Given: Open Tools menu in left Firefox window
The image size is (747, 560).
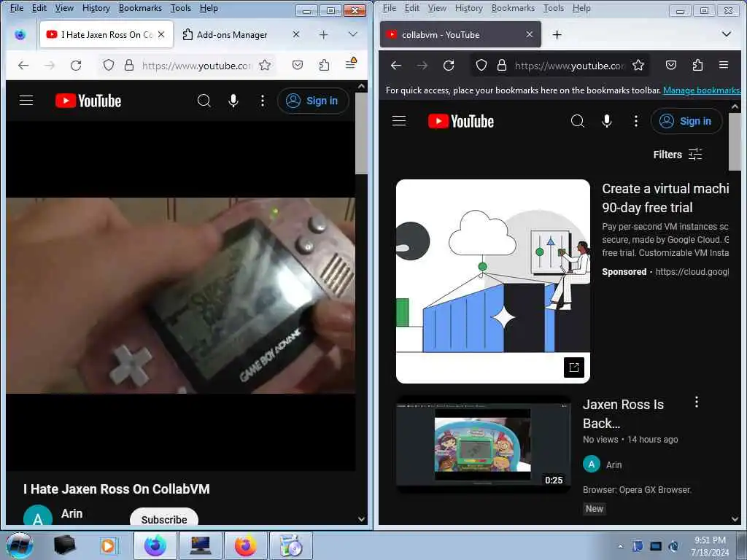Looking at the screenshot, I should 181,8.
